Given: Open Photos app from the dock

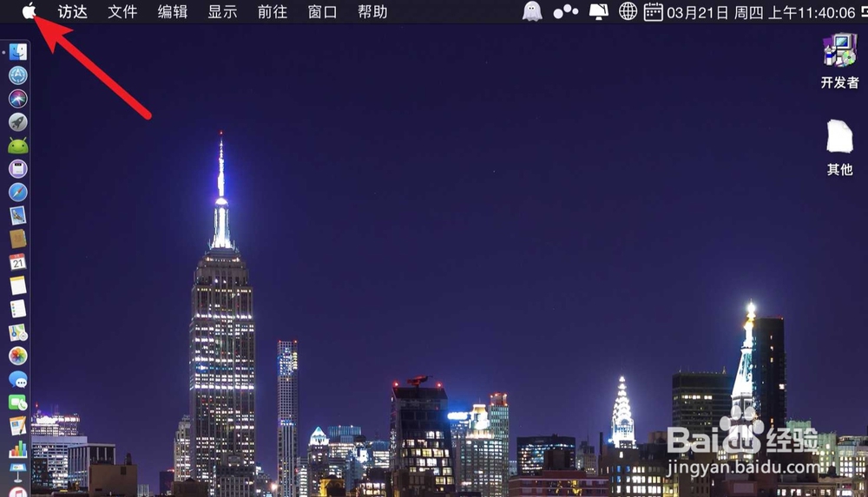Looking at the screenshot, I should [18, 356].
